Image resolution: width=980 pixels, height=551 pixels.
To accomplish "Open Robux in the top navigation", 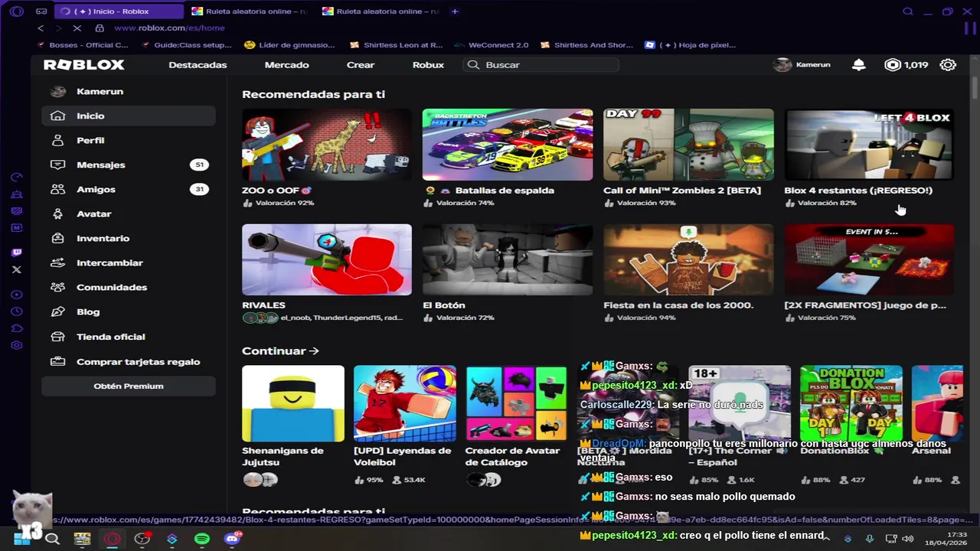I will click(428, 65).
